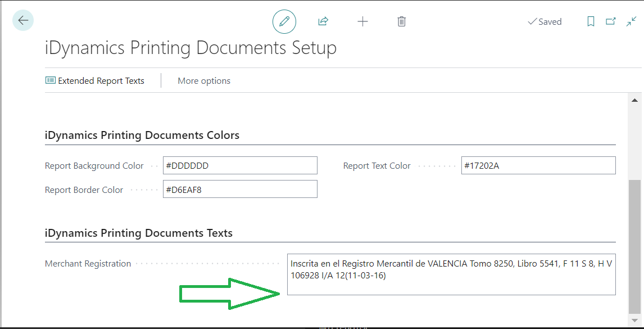This screenshot has width=644, height=329.
Task: Go back with the left arrow button
Action: coord(23,20)
